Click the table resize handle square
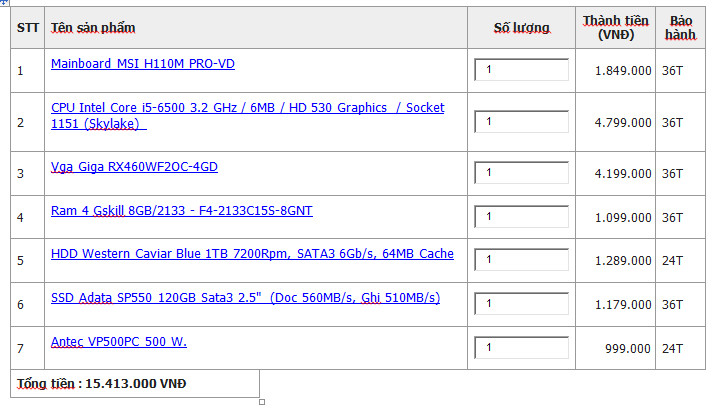This screenshot has height=410, width=714. (x=262, y=402)
